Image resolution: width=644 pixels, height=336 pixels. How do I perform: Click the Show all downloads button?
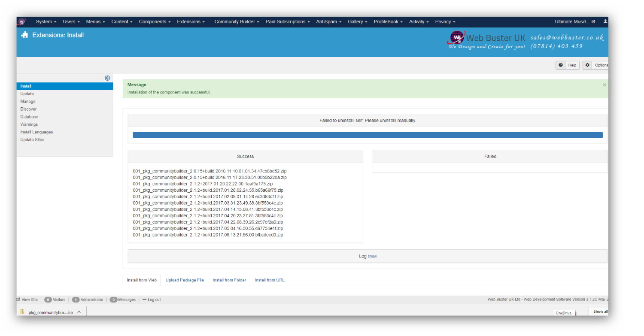click(x=599, y=312)
